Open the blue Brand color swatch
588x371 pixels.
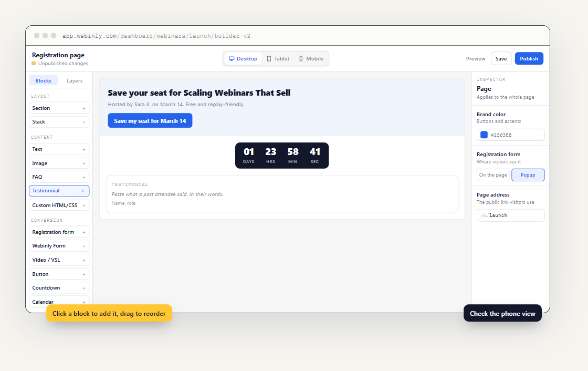[484, 135]
